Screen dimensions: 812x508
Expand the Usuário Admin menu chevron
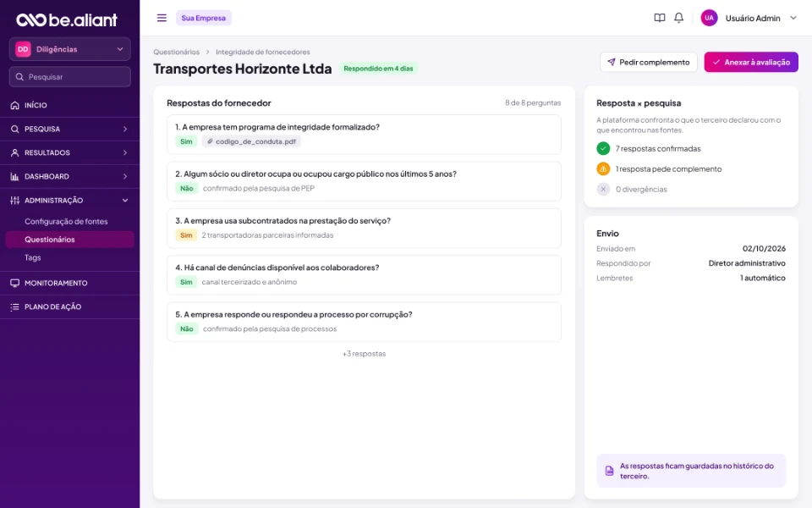click(793, 18)
